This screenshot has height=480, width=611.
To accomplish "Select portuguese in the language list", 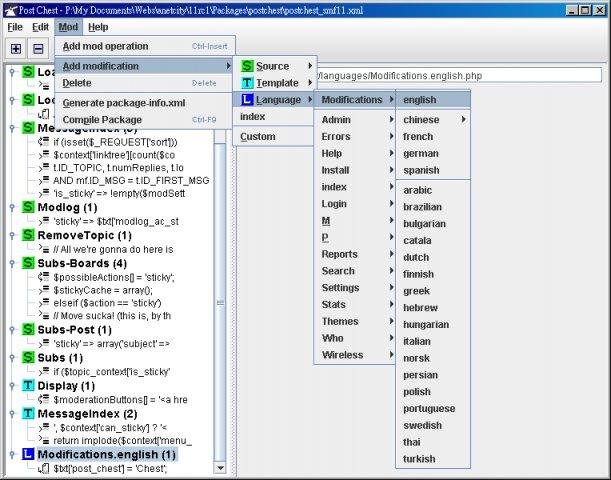I will (x=433, y=408).
